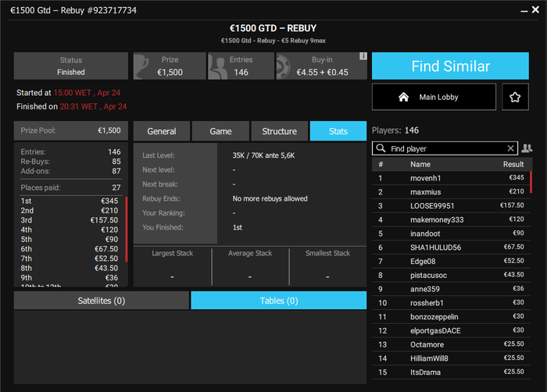Click the Find Similar button
Image resolution: width=547 pixels, height=392 pixels.
450,66
